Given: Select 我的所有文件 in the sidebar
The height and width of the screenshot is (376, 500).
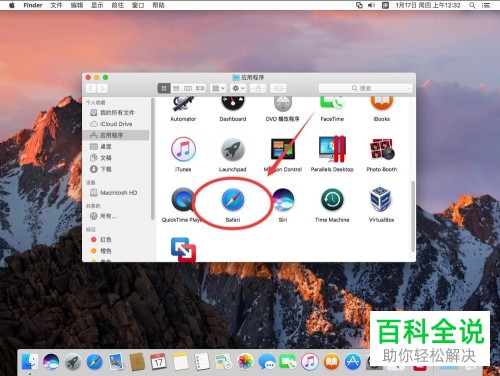Looking at the screenshot, I should [x=117, y=113].
